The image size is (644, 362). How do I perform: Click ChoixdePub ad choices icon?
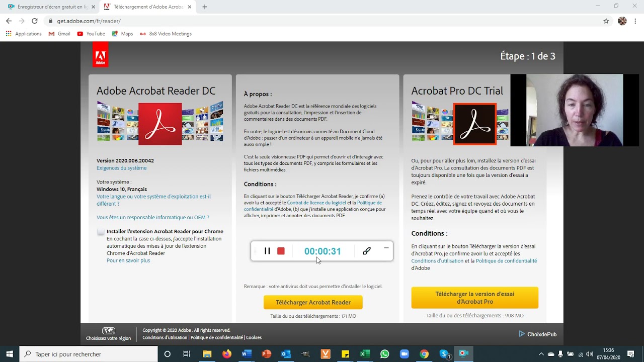click(522, 334)
